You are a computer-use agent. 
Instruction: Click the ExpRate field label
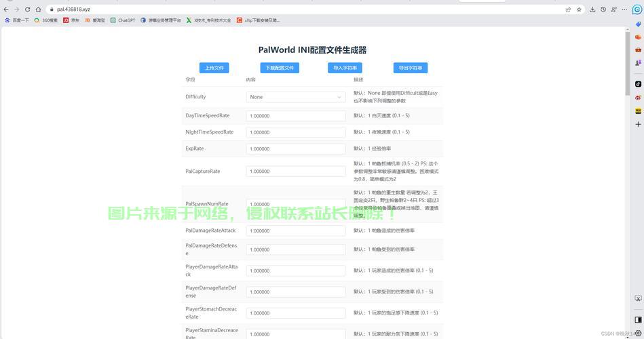click(194, 148)
